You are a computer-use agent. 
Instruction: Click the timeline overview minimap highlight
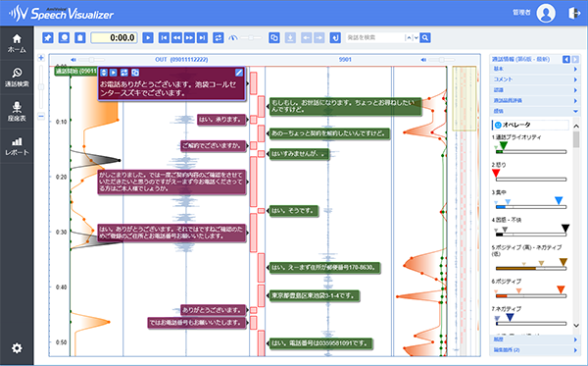(464, 99)
